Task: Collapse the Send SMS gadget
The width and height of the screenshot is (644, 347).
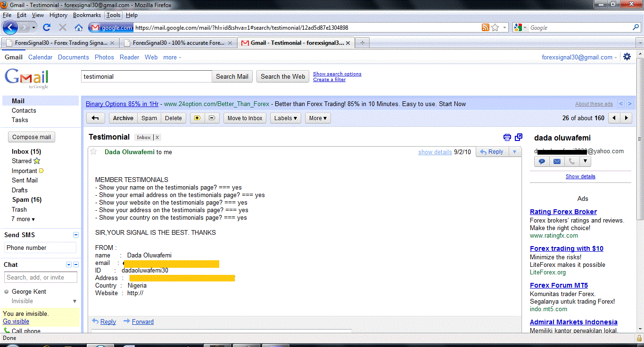Action: pyautogui.click(x=76, y=235)
